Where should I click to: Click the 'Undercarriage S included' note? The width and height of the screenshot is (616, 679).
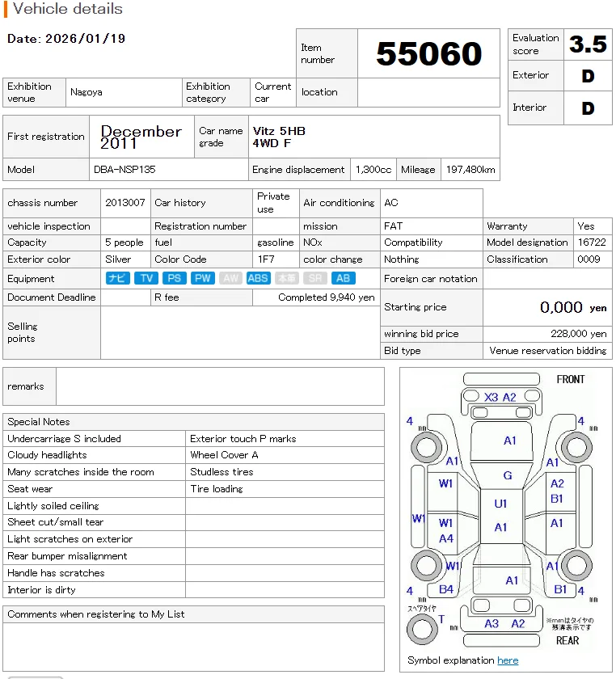[x=64, y=439]
